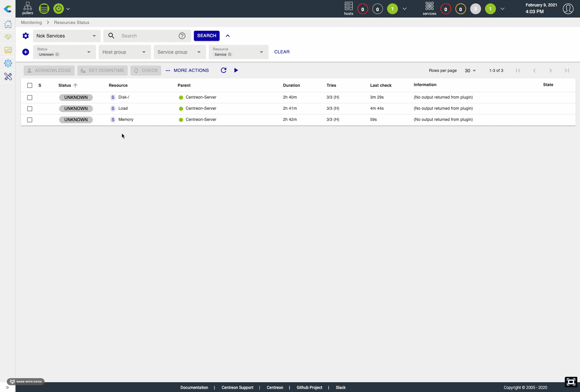Refresh the resources list
580x392 pixels.
pyautogui.click(x=224, y=70)
